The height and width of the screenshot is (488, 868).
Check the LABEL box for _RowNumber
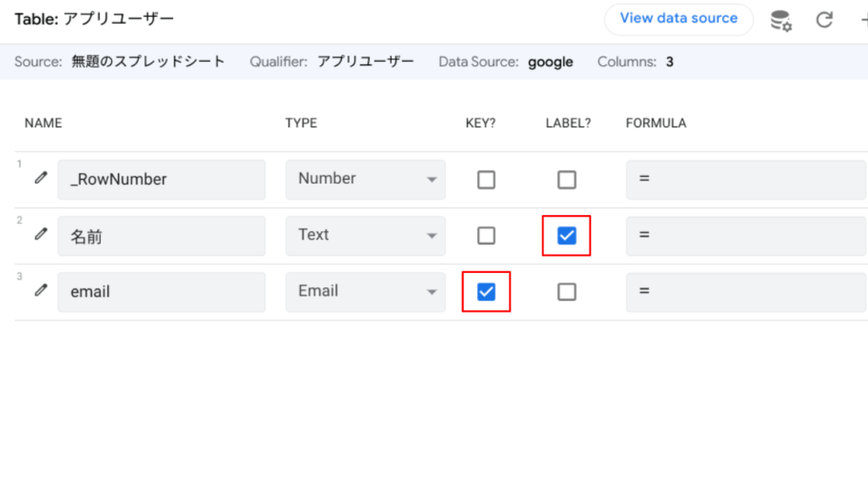[566, 180]
